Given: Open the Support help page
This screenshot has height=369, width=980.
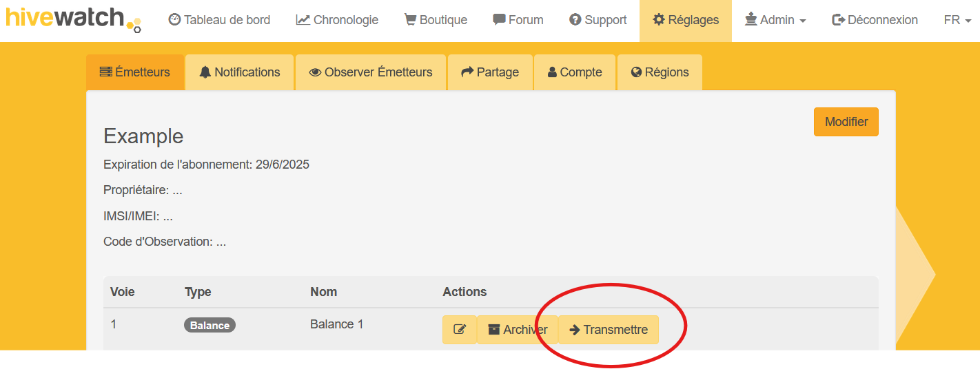Looking at the screenshot, I should click(598, 20).
